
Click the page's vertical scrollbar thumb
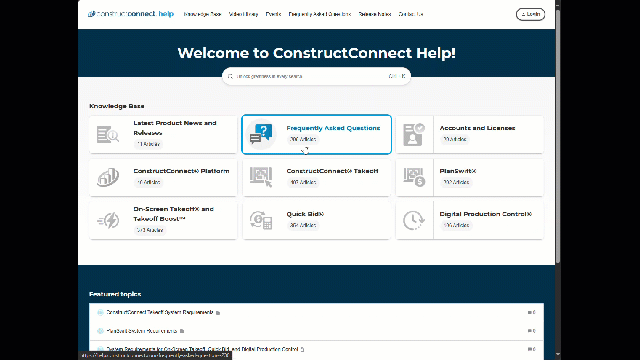tap(558, 137)
